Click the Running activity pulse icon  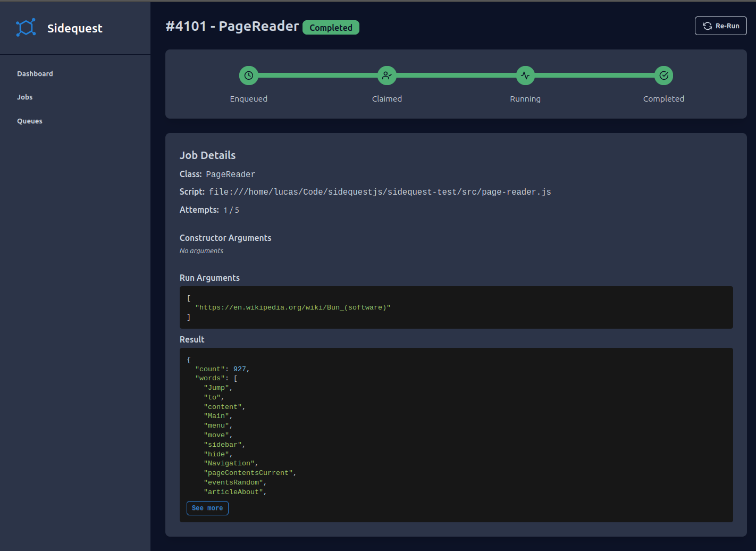525,76
